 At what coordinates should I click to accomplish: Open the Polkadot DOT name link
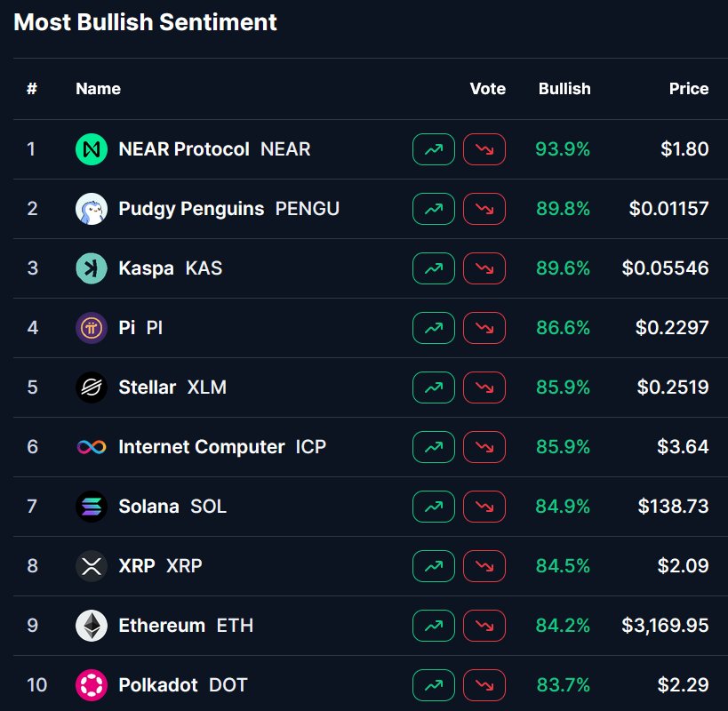pos(182,685)
